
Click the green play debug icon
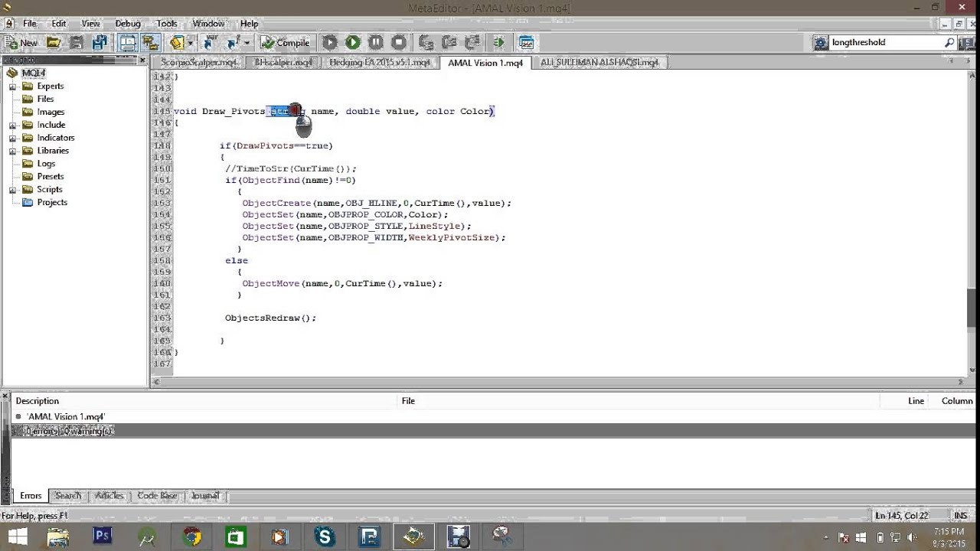point(353,43)
